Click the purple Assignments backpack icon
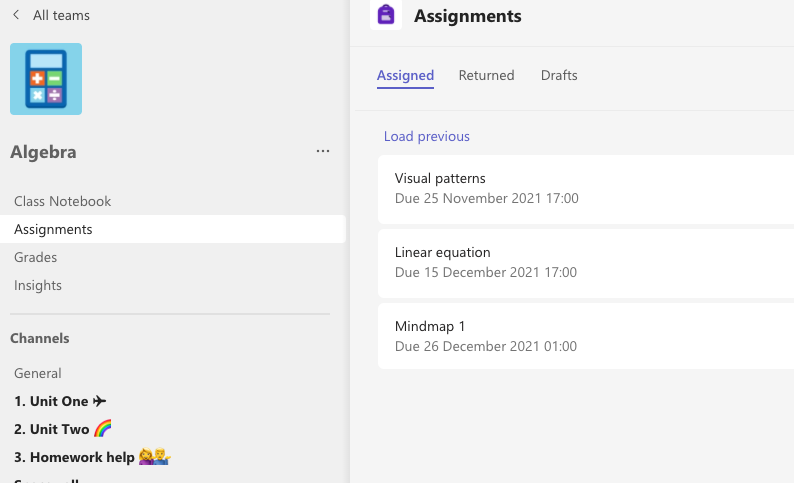 click(386, 15)
